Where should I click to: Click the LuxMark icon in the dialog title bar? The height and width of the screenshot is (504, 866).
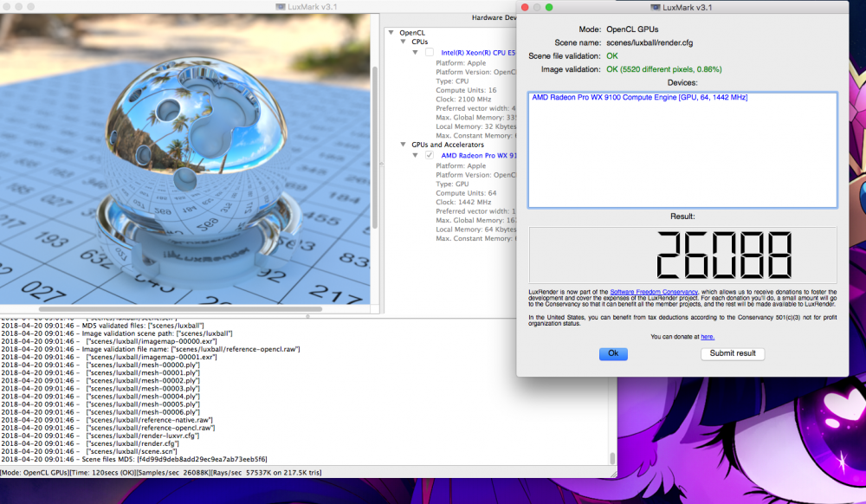tap(656, 7)
